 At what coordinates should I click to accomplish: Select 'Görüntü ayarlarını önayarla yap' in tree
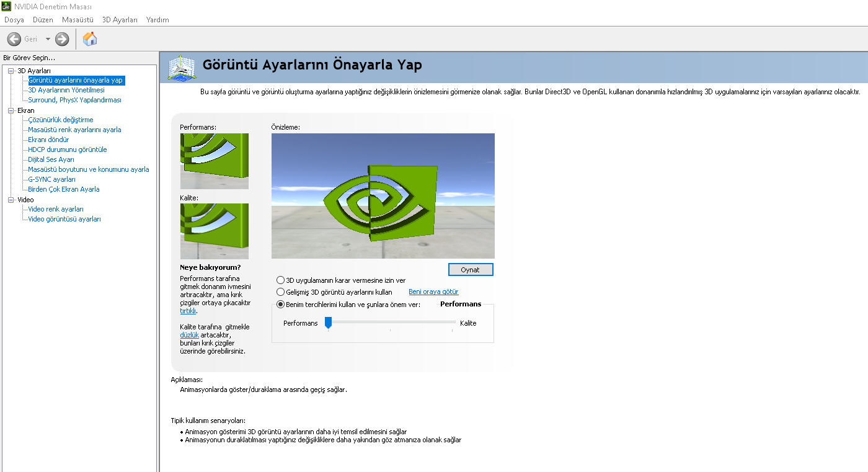click(76, 80)
